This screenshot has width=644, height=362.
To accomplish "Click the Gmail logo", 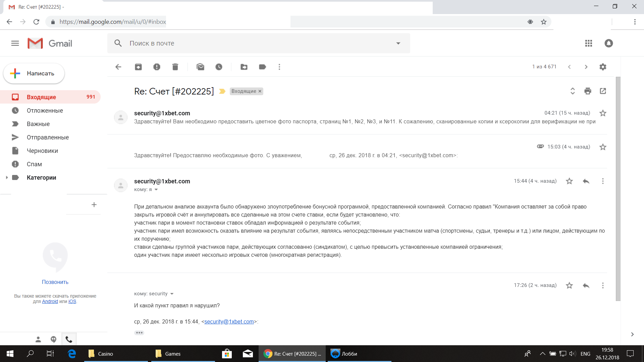I will click(x=50, y=43).
